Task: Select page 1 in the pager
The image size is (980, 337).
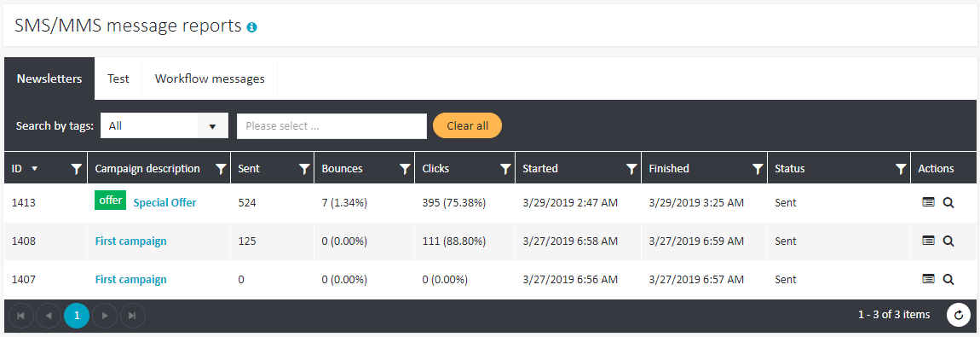Action: pos(77,316)
